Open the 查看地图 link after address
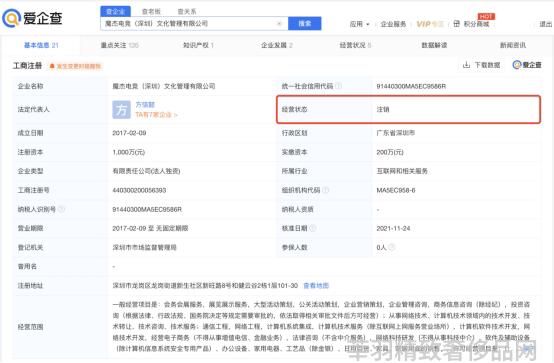 316,286
